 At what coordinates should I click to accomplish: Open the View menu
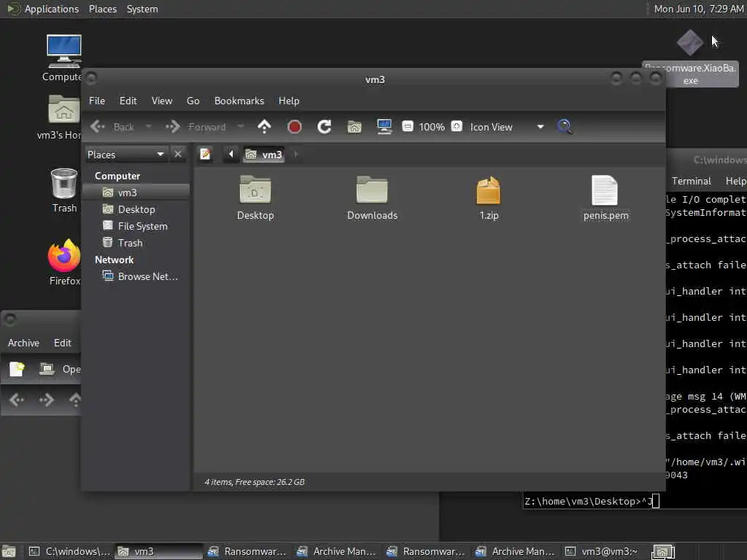pyautogui.click(x=162, y=101)
